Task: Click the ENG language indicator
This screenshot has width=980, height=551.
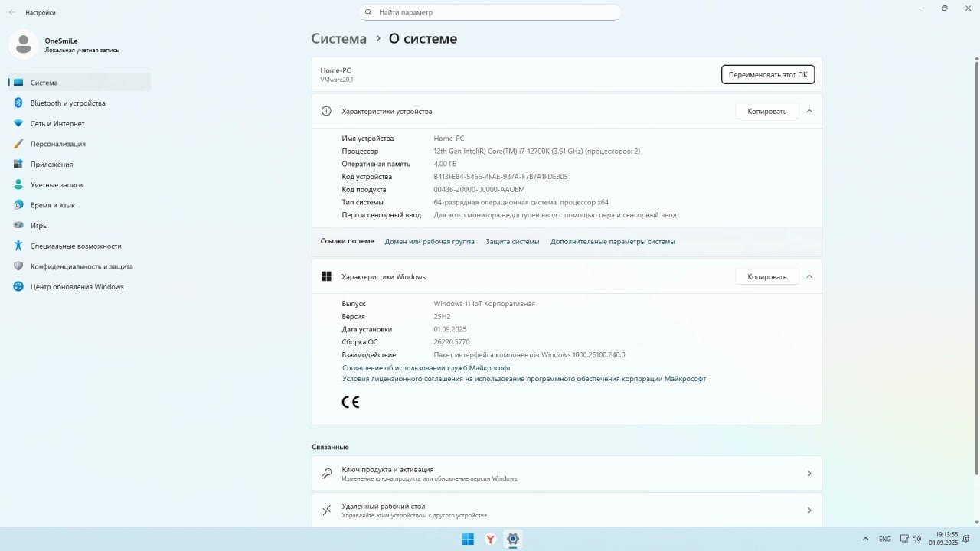Action: click(x=885, y=539)
